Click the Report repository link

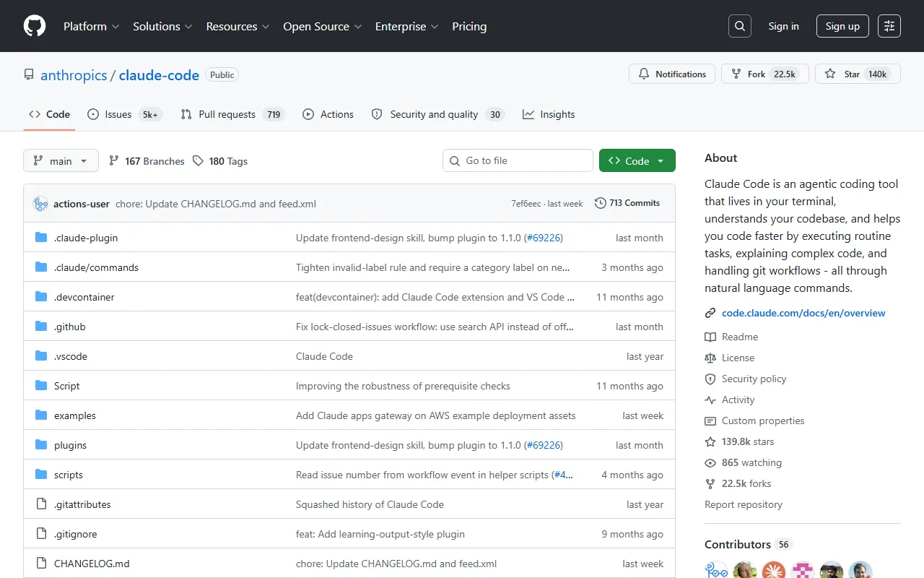coord(744,504)
